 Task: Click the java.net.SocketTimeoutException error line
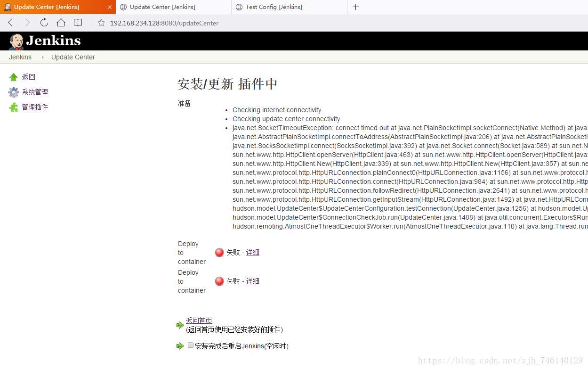tap(410, 128)
